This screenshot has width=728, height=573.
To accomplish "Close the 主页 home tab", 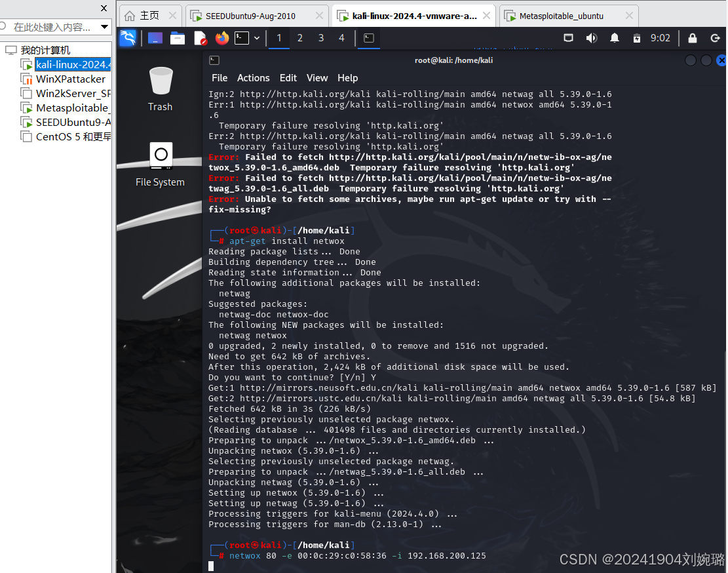I will point(173,16).
